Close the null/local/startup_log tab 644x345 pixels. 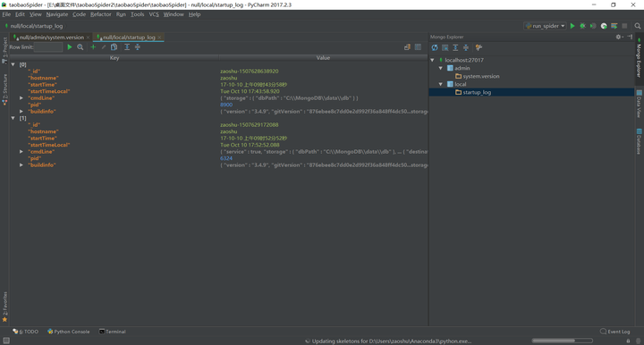click(x=160, y=38)
